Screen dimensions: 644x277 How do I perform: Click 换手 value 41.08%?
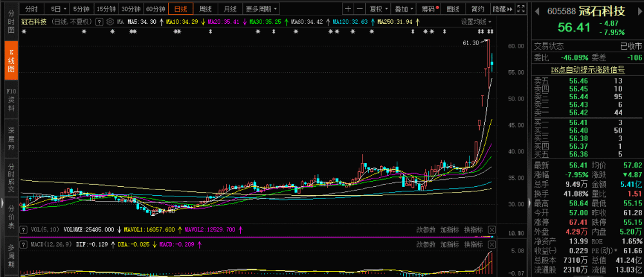click(x=576, y=194)
